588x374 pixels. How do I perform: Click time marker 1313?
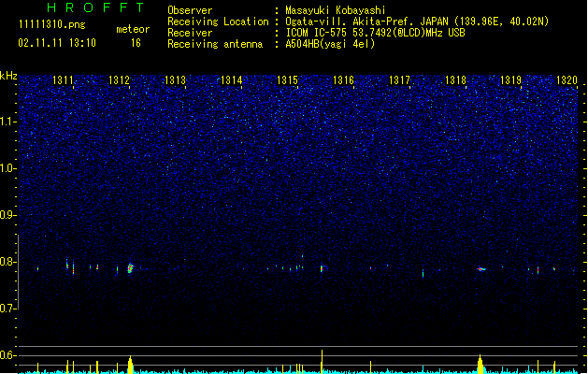(175, 79)
